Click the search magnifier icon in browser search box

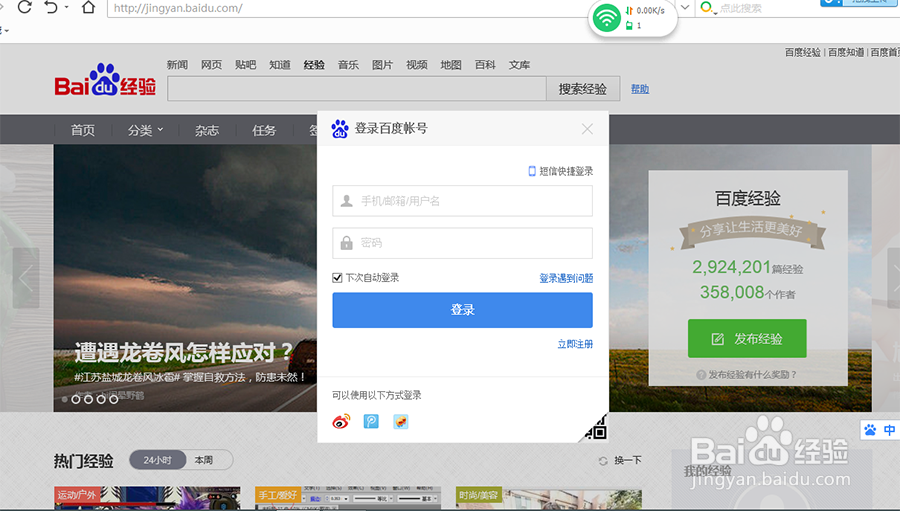[x=707, y=7]
